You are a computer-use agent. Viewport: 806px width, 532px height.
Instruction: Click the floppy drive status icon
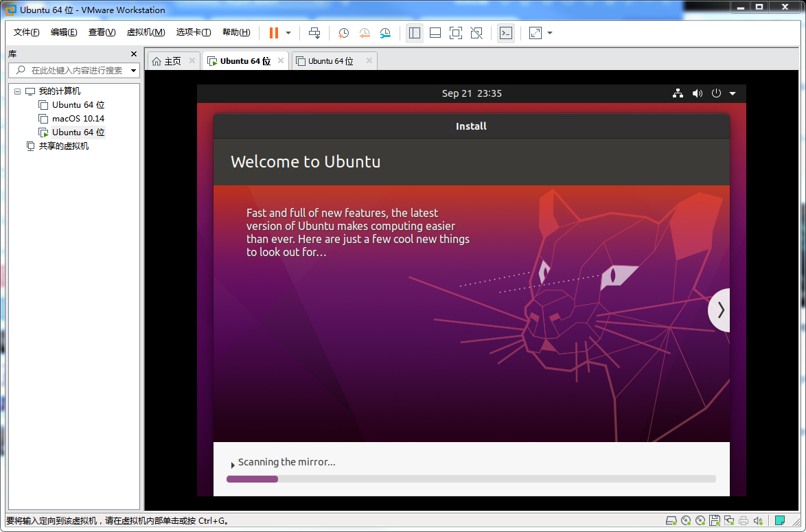coord(715,521)
